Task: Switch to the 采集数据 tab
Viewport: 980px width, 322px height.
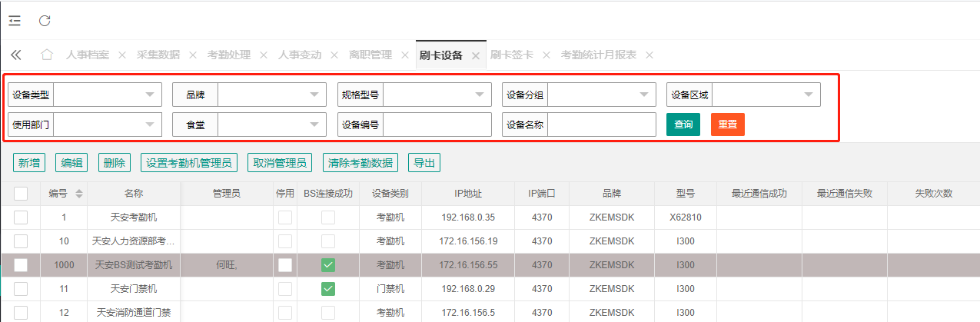Action: pos(158,55)
